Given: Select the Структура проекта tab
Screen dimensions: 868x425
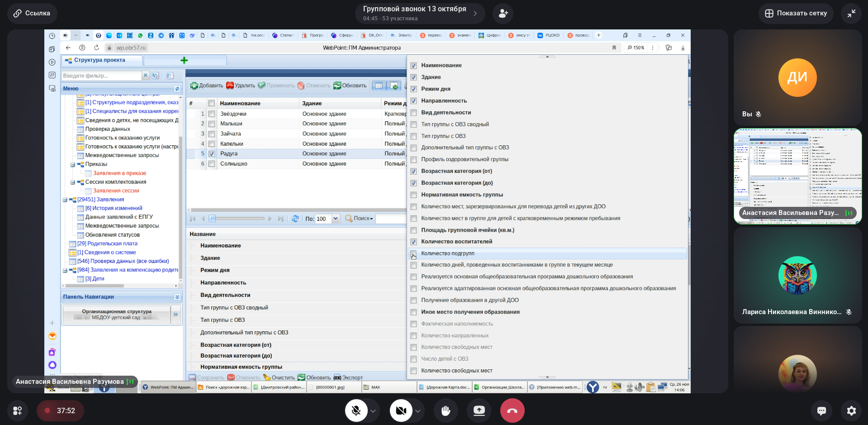Looking at the screenshot, I should pos(100,60).
